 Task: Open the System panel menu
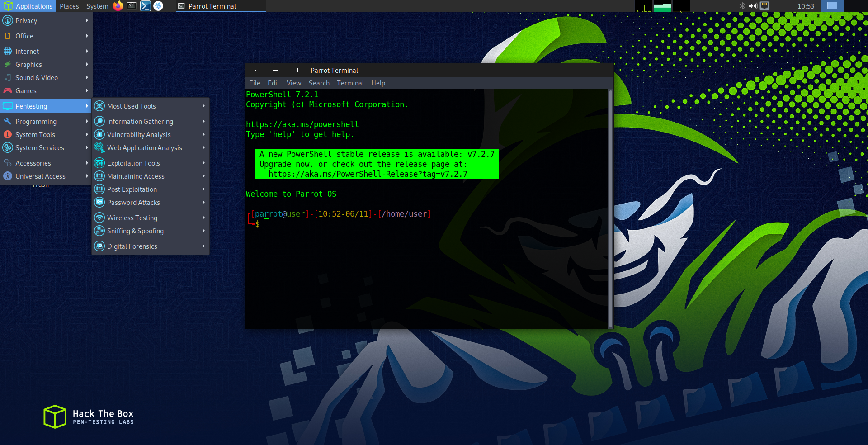[97, 6]
